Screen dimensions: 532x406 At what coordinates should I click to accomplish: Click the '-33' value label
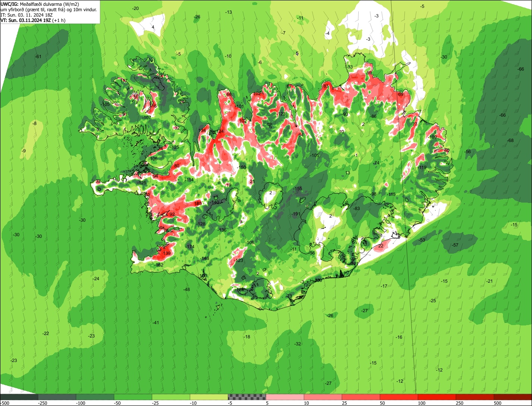coord(349,67)
